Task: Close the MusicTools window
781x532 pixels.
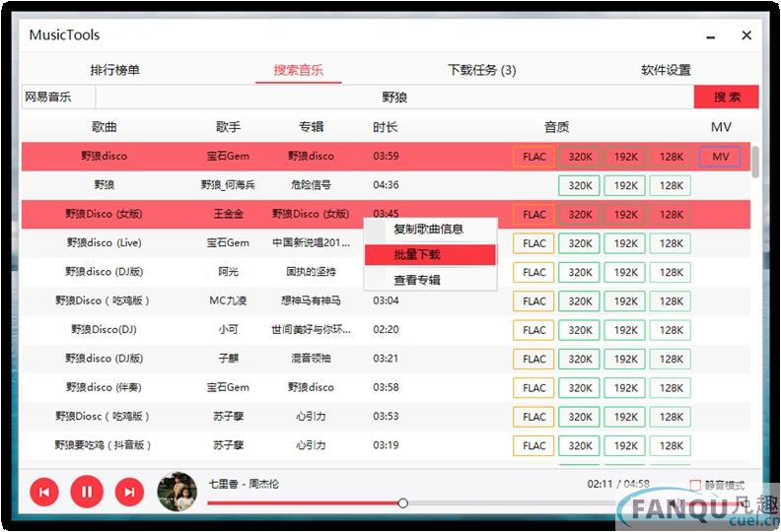Action: 746,35
